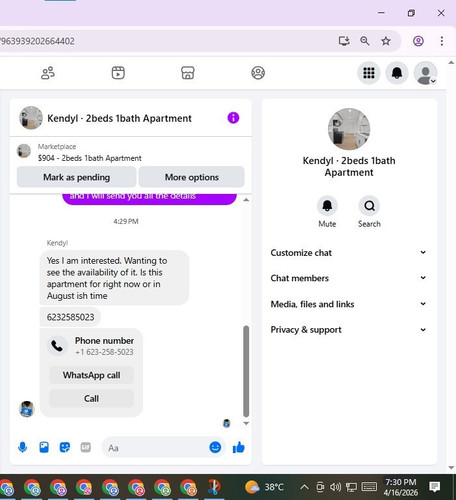Click the conversation header Kendyl · 2beds 1bath Apartment
Viewport: 456px width, 500px height.
coord(119,118)
